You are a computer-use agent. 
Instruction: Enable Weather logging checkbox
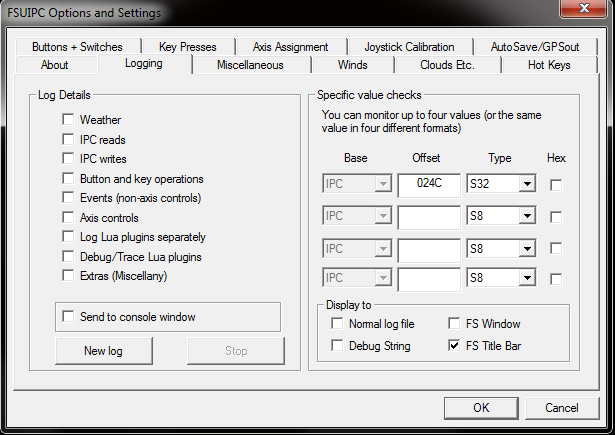click(x=68, y=119)
